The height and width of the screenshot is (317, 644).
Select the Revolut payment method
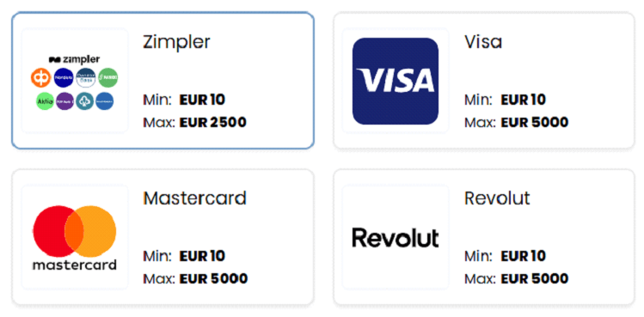tap(484, 237)
